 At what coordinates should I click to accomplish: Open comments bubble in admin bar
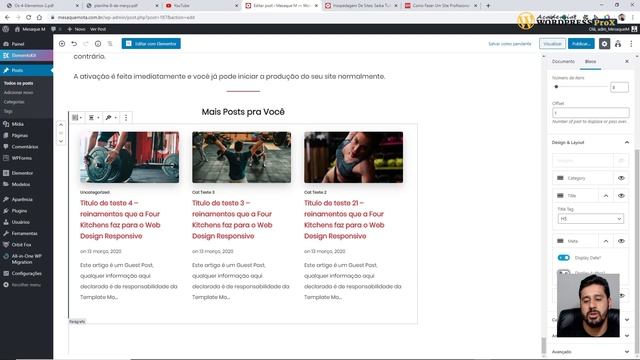(x=54, y=29)
